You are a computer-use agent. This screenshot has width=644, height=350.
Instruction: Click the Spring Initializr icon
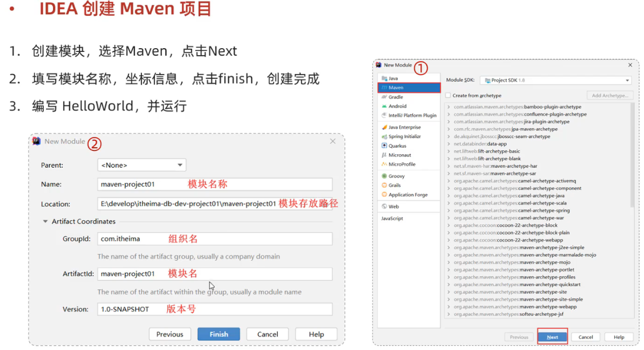385,137
